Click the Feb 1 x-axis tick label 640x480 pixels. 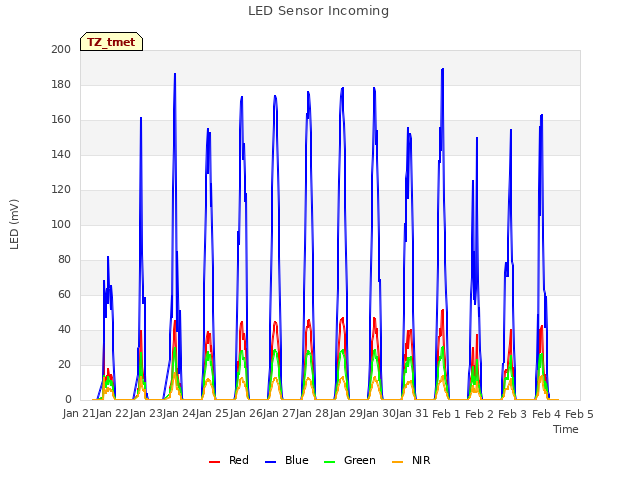446,414
